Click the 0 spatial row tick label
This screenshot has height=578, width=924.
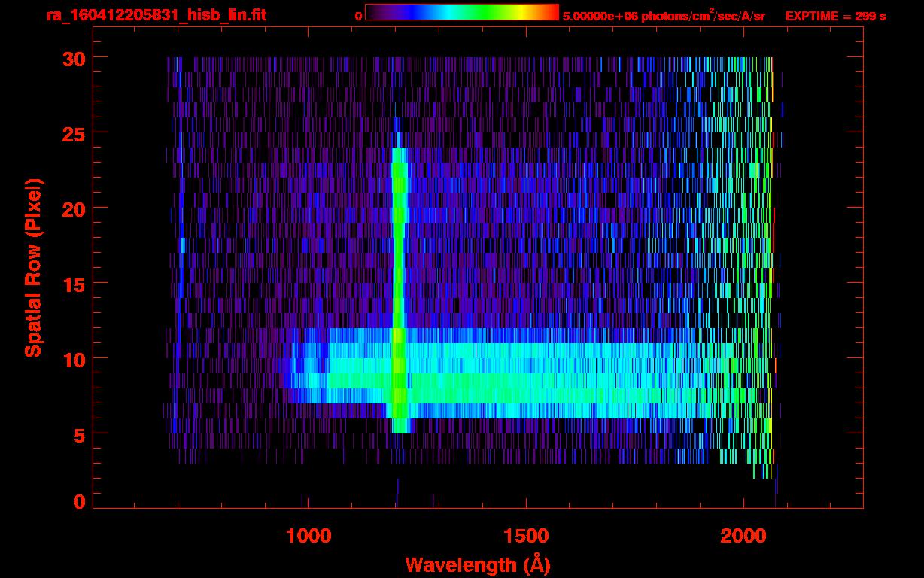tap(78, 502)
